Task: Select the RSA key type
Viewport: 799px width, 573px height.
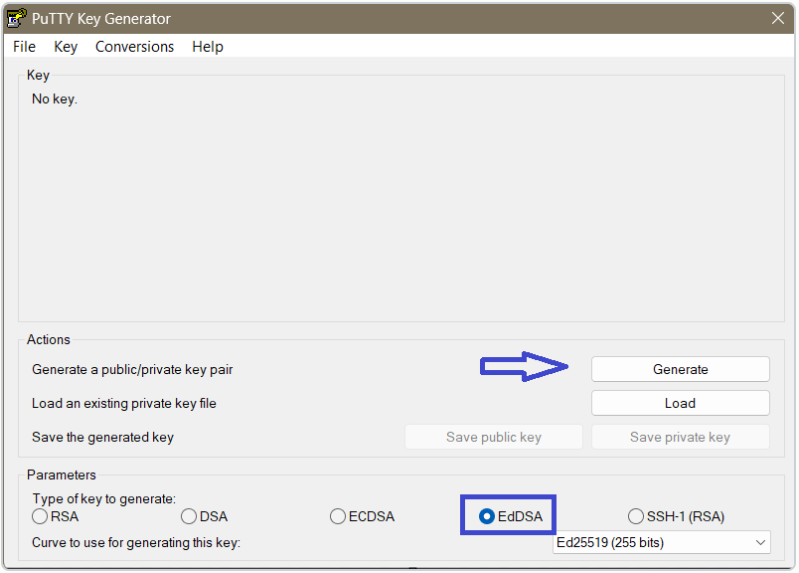Action: point(56,516)
